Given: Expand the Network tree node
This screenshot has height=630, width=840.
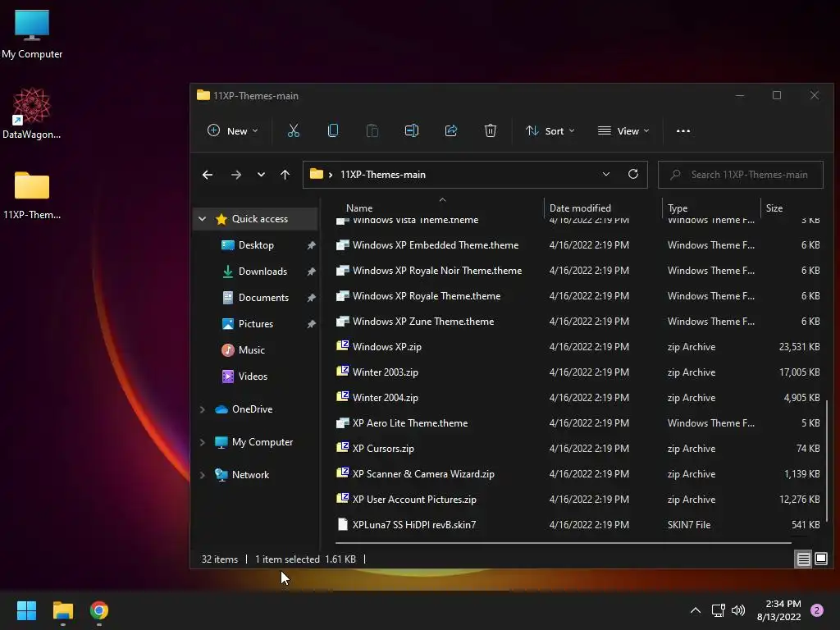Looking at the screenshot, I should pos(202,475).
